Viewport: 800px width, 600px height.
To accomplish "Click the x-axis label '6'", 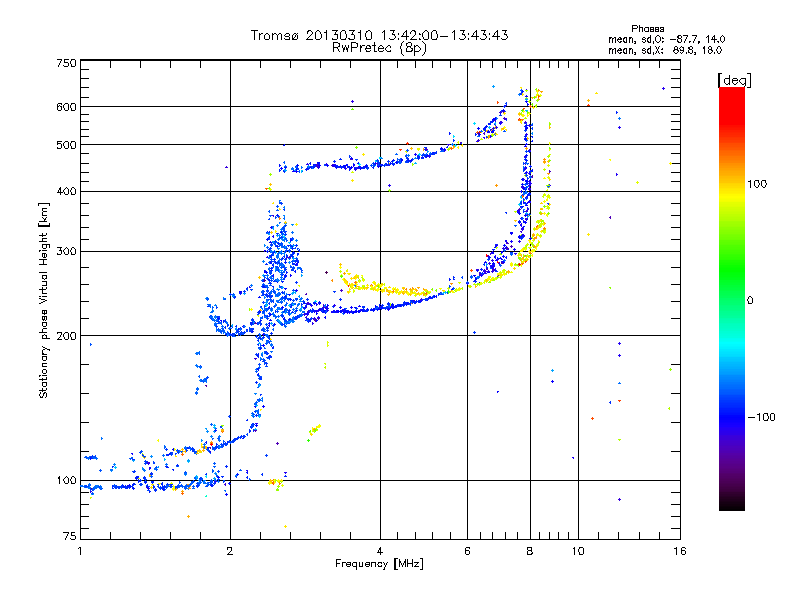I will pyautogui.click(x=467, y=551).
